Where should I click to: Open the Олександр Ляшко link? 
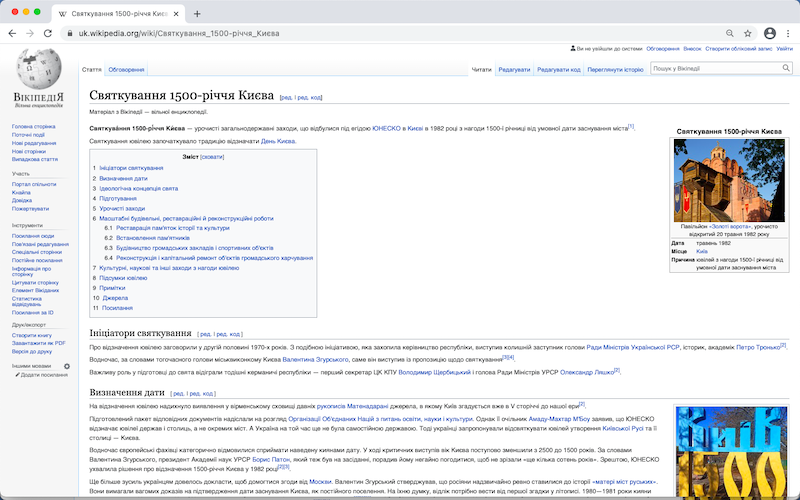click(x=587, y=372)
